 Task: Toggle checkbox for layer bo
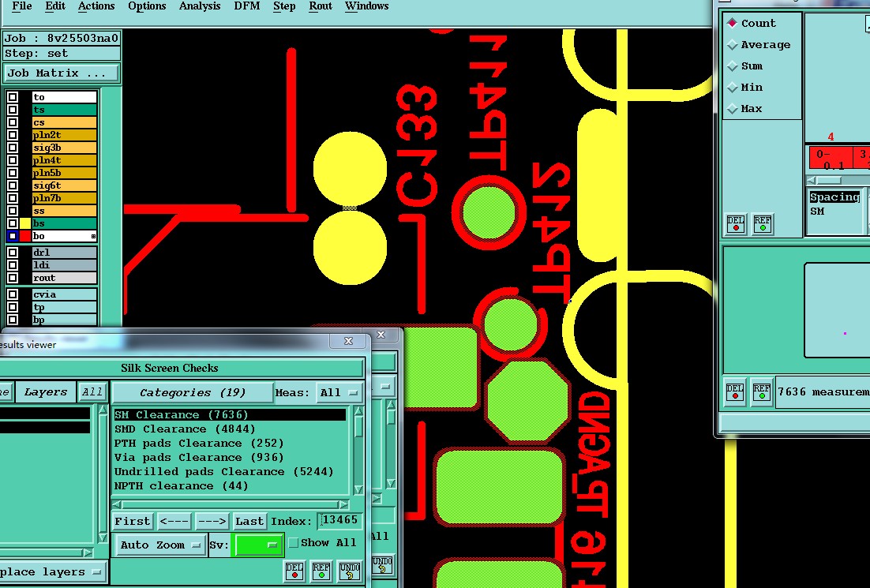[13, 236]
